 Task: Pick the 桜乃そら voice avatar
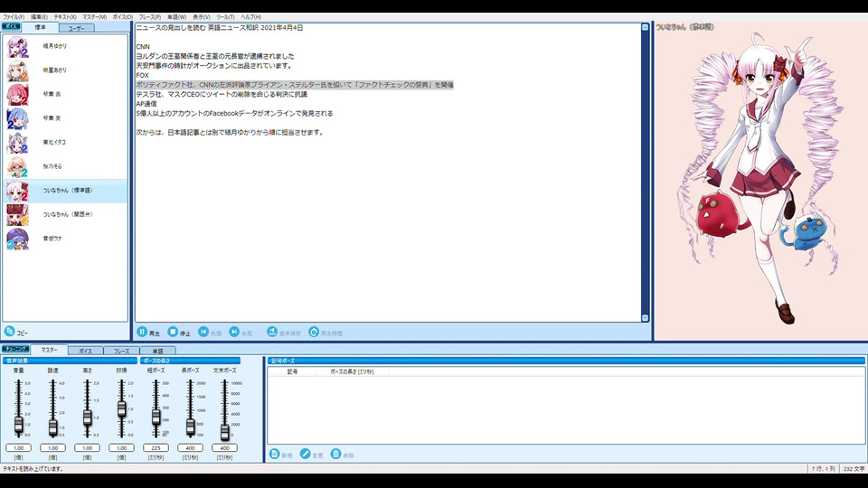pos(17,166)
